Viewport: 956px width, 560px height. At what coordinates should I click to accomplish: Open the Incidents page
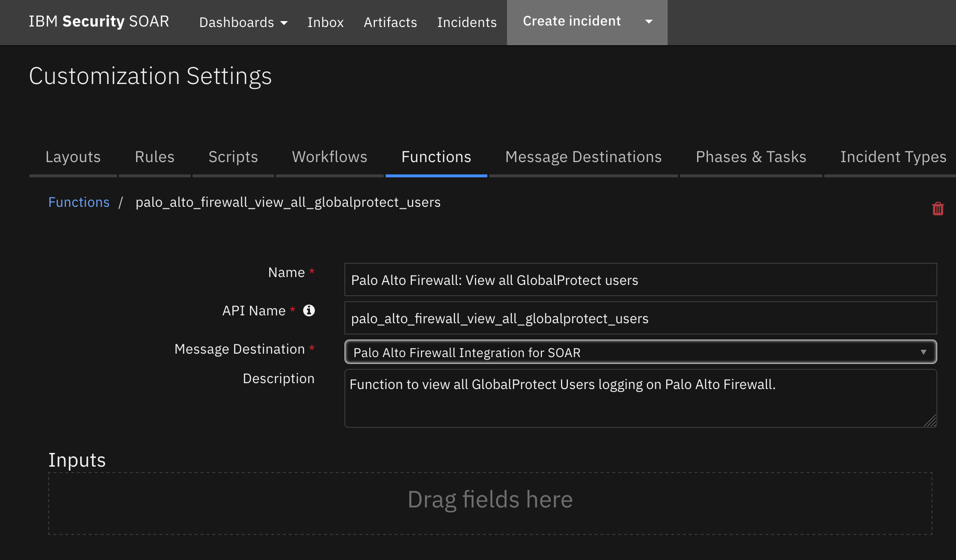[467, 22]
